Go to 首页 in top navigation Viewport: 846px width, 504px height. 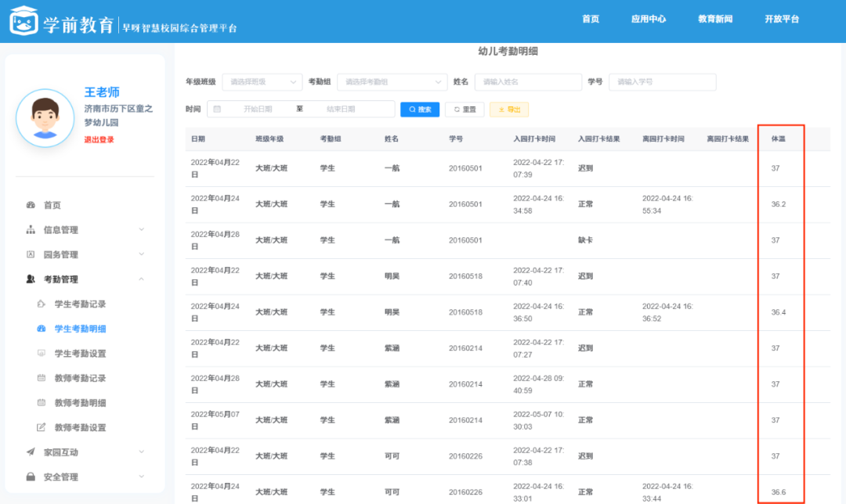(591, 19)
